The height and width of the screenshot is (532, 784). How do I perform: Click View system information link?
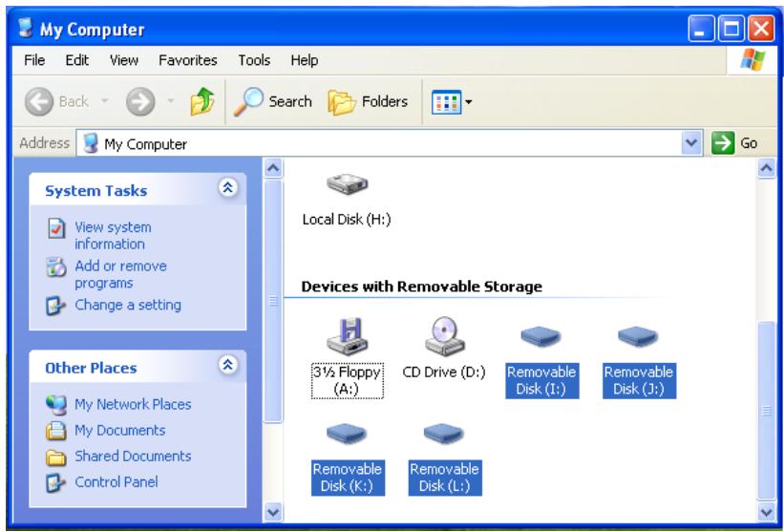tap(113, 236)
